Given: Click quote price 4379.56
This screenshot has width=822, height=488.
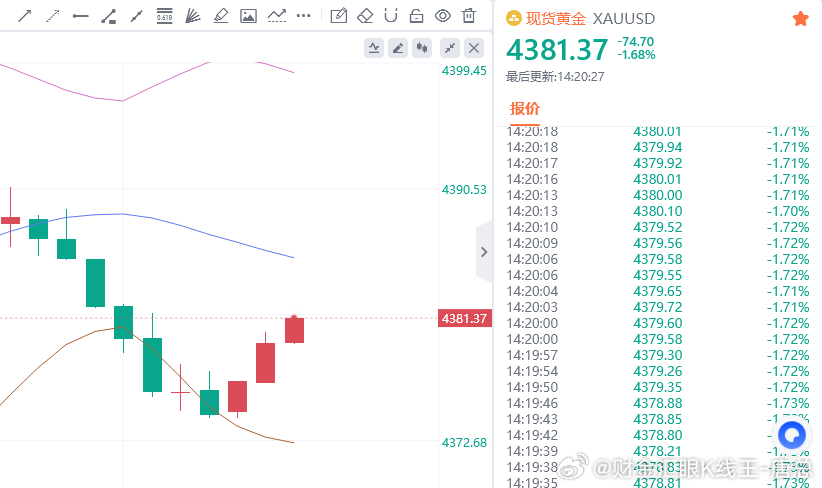Looking at the screenshot, I should (658, 243).
